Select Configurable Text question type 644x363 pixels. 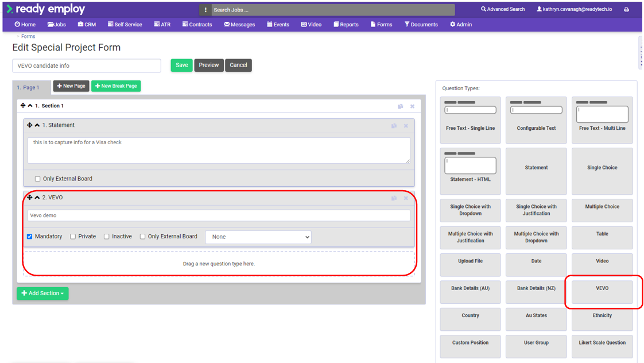536,120
